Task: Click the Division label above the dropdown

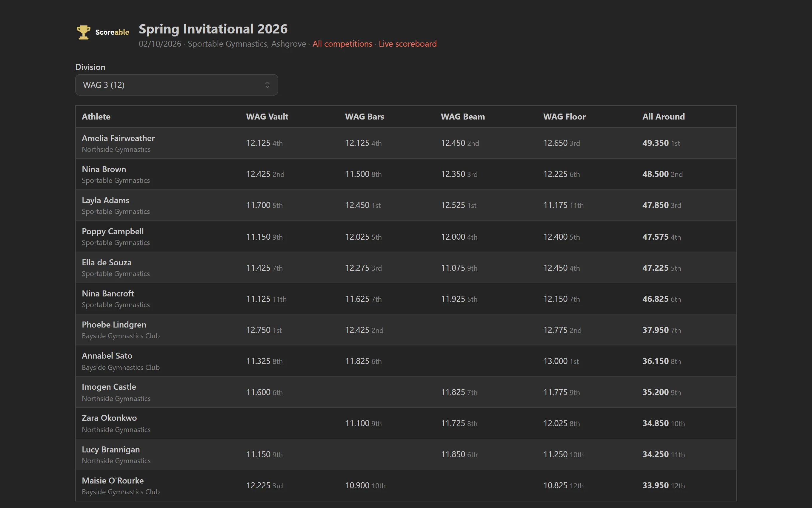Action: pyautogui.click(x=90, y=67)
